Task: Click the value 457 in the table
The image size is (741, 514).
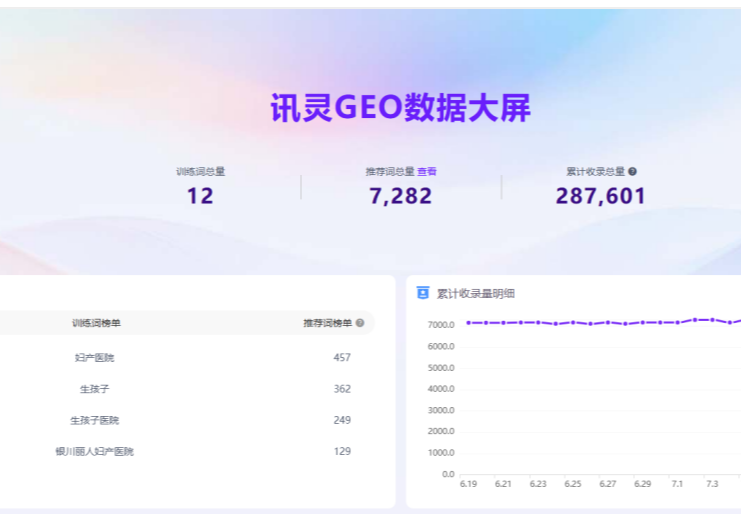Action: click(x=342, y=358)
